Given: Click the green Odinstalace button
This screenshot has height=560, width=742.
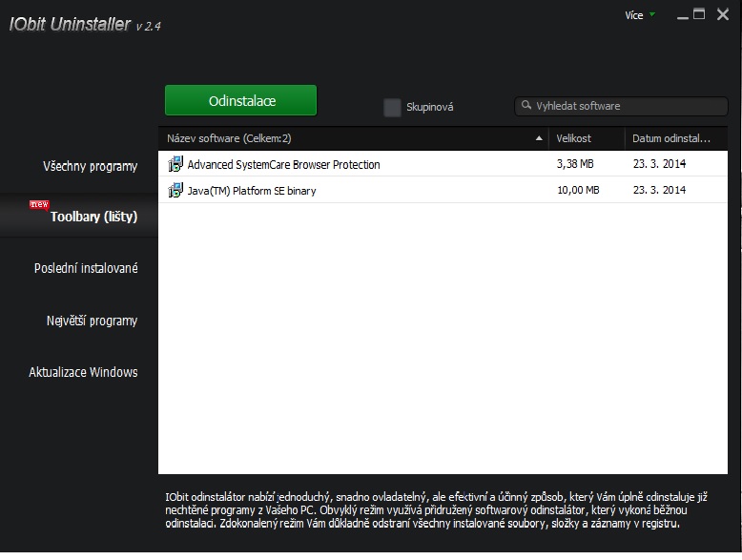Looking at the screenshot, I should [240, 100].
